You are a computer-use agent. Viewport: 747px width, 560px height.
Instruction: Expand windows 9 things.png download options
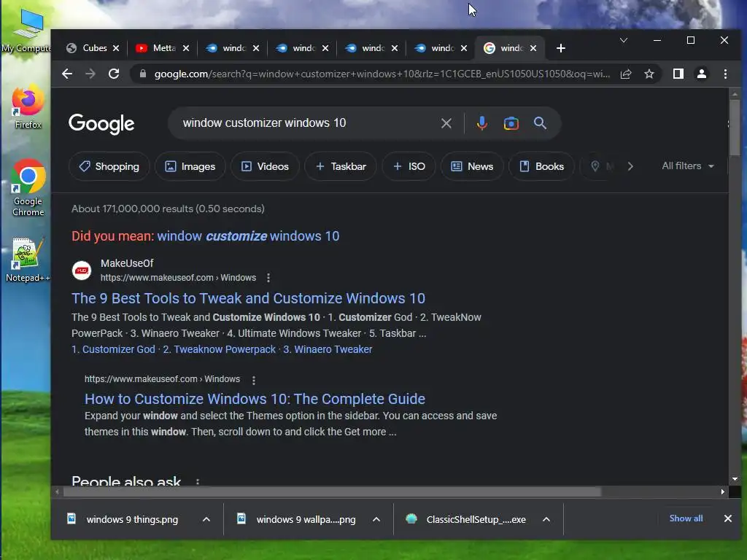pos(206,519)
